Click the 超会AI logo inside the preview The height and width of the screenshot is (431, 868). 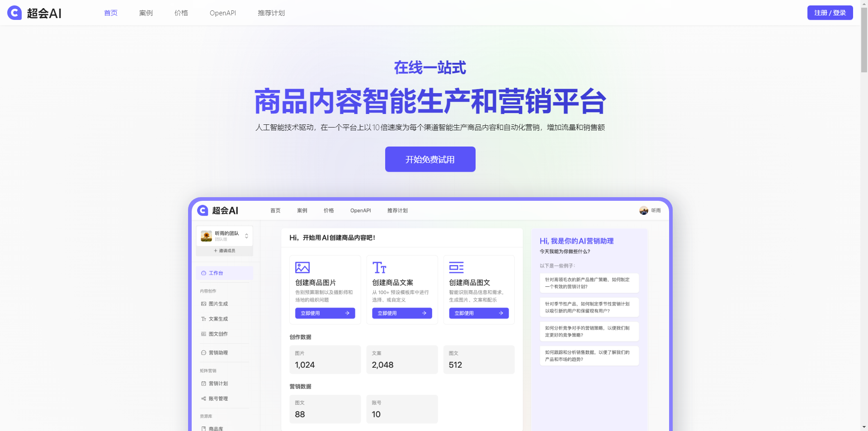click(218, 210)
